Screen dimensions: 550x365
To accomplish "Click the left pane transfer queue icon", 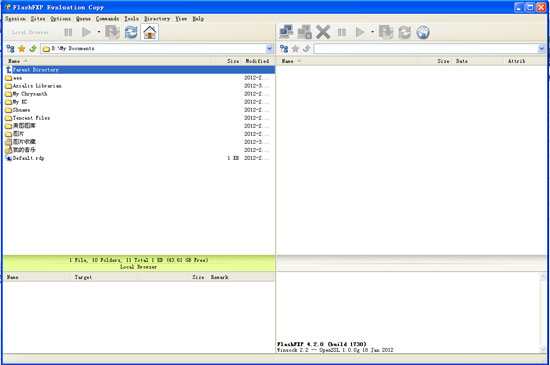I will coord(112,32).
